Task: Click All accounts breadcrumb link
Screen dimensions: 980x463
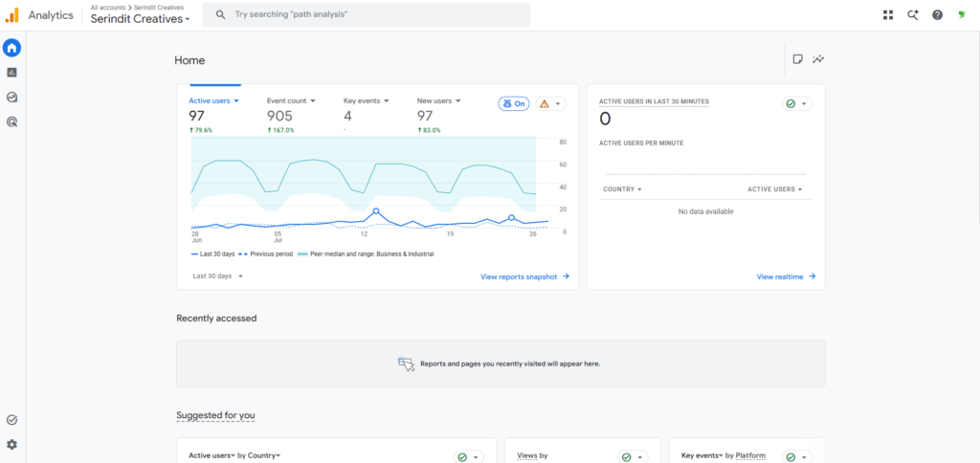Action: (108, 8)
